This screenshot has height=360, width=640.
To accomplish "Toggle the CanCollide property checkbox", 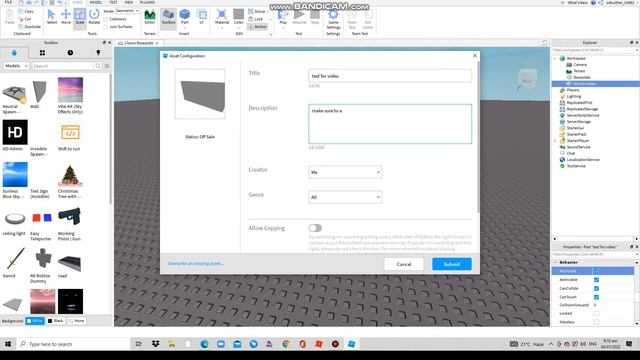I will [x=596, y=288].
